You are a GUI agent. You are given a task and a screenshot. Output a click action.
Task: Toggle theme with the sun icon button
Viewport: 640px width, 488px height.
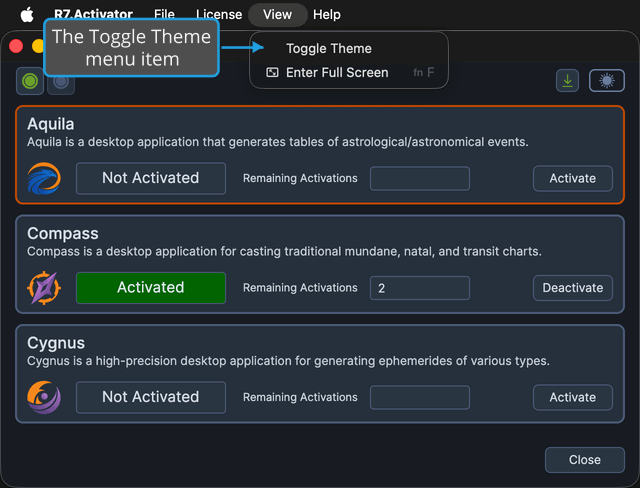607,80
